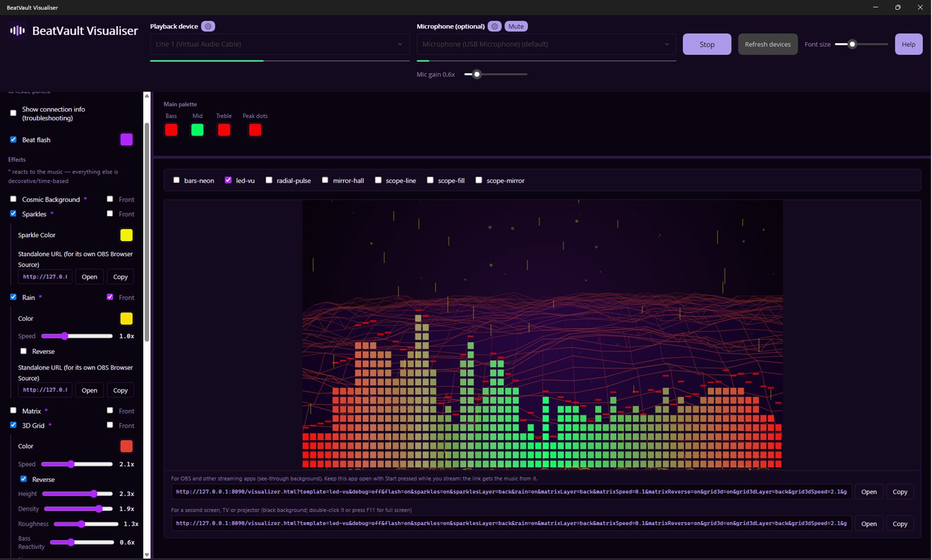
Task: Select the scope-line template
Action: (378, 180)
